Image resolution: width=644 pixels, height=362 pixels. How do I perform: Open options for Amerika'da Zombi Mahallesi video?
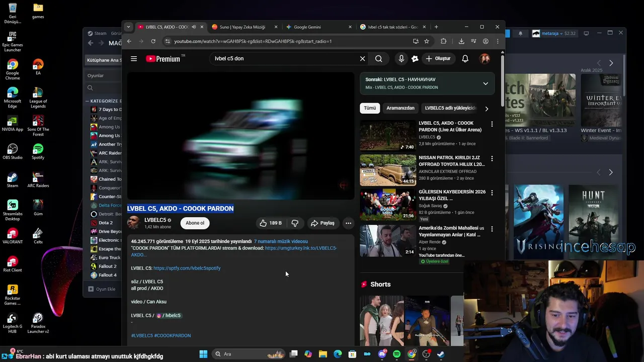[x=492, y=229]
